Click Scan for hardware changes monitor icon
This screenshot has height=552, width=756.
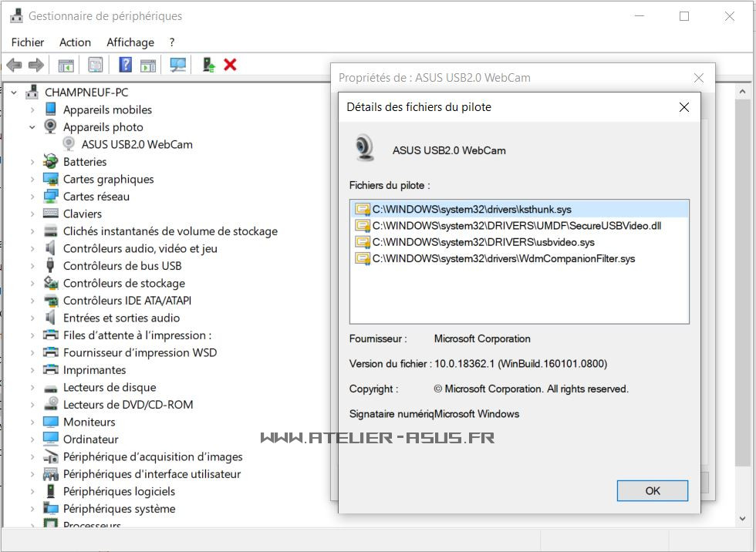pyautogui.click(x=178, y=65)
